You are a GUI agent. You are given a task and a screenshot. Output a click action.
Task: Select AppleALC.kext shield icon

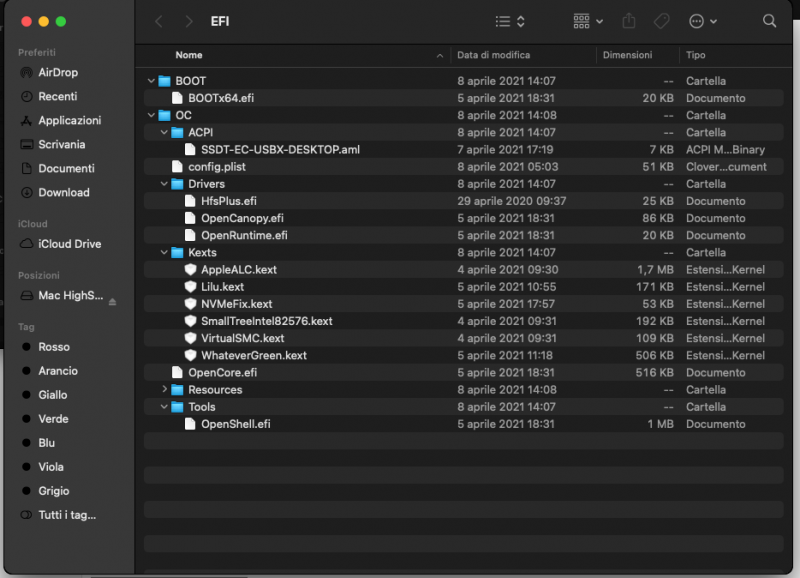(190, 269)
